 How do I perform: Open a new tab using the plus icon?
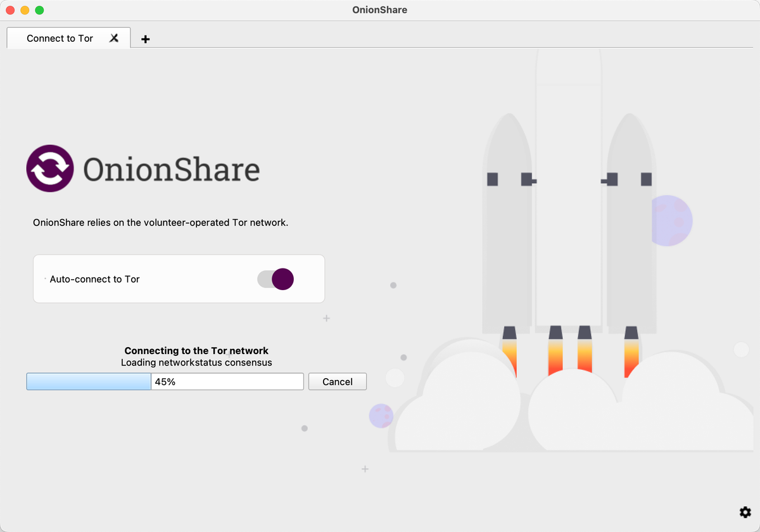pyautogui.click(x=145, y=39)
